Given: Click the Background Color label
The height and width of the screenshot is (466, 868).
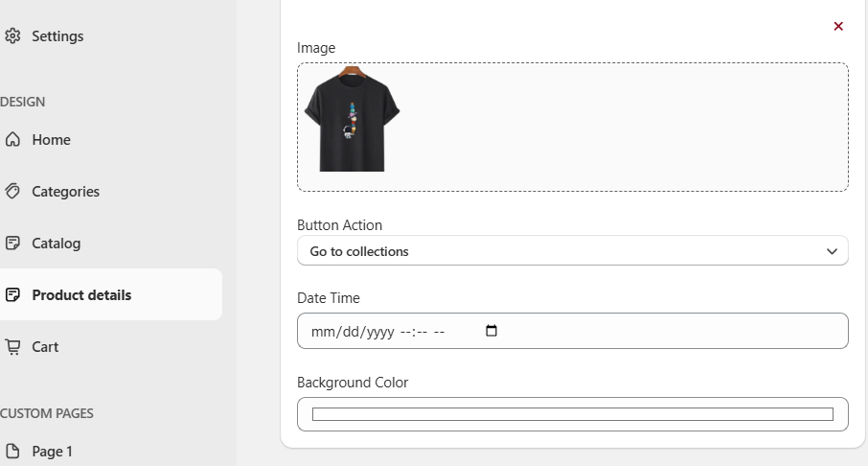Looking at the screenshot, I should (353, 383).
